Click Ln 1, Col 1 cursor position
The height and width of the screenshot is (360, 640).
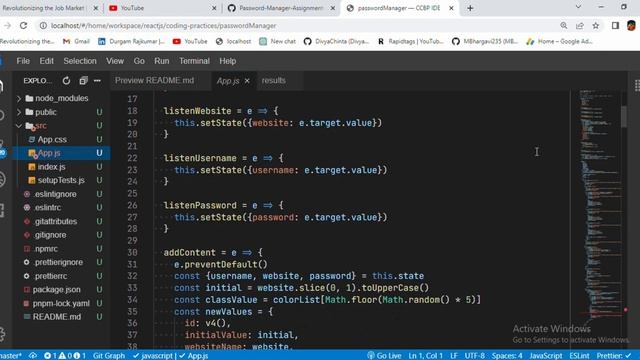[425, 356]
